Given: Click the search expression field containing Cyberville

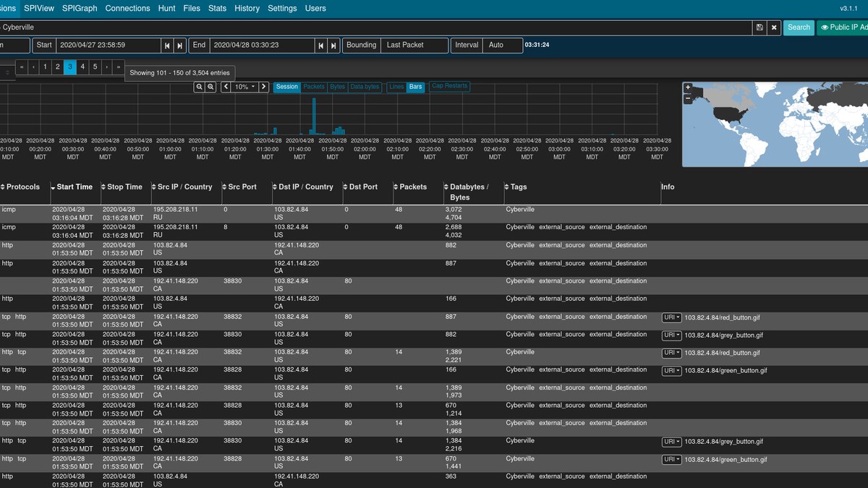Looking at the screenshot, I should point(376,27).
